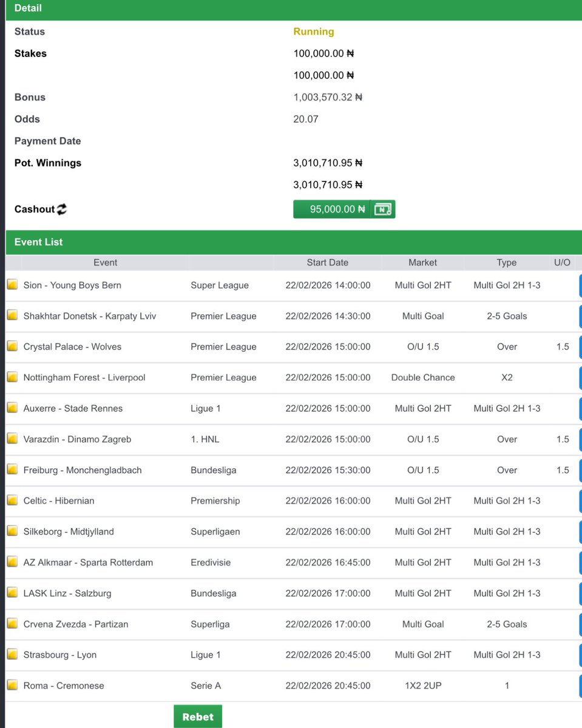Click the Shakhtar Donetsk - Karpaty Lviv event name
The width and height of the screenshot is (582, 728).
(90, 316)
